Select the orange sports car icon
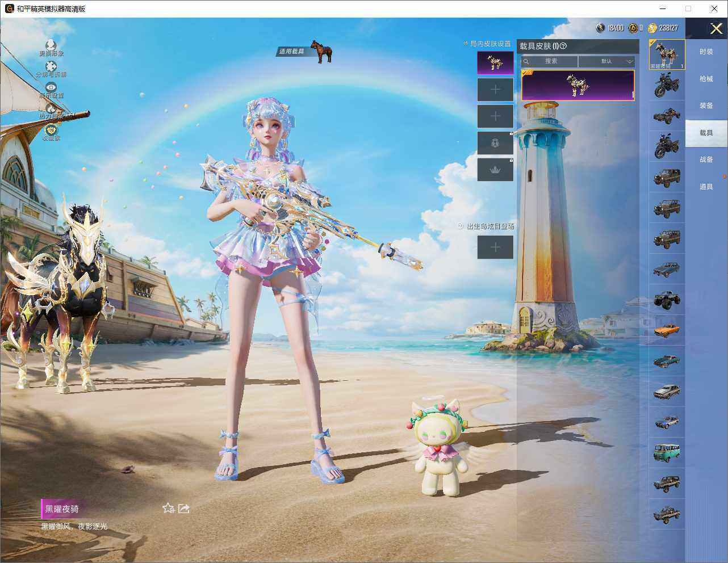Screen dimensions: 728x563 pyautogui.click(x=667, y=330)
